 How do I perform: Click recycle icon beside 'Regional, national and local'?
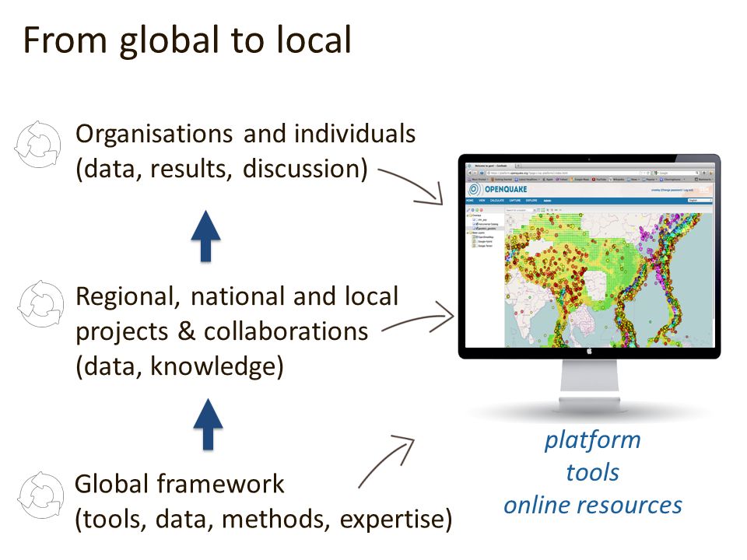pyautogui.click(x=41, y=304)
